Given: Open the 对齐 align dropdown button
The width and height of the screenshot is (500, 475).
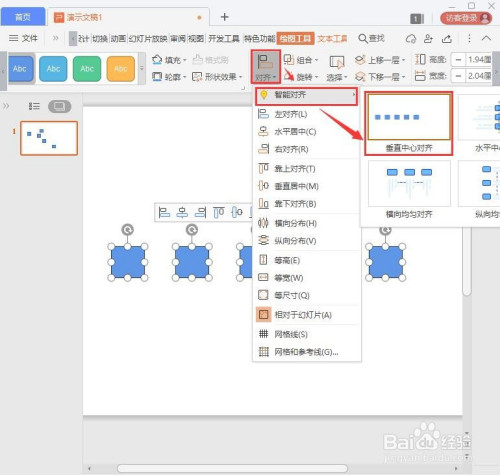Looking at the screenshot, I should pyautogui.click(x=266, y=67).
